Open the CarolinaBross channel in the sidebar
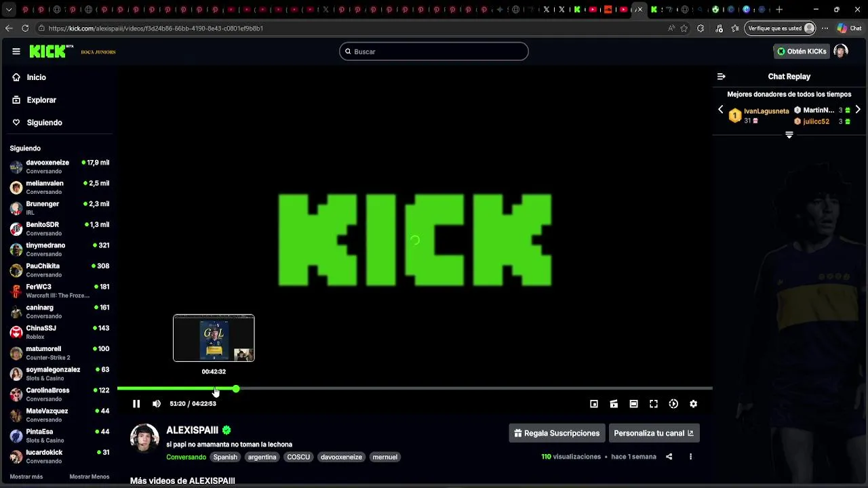 pos(60,394)
